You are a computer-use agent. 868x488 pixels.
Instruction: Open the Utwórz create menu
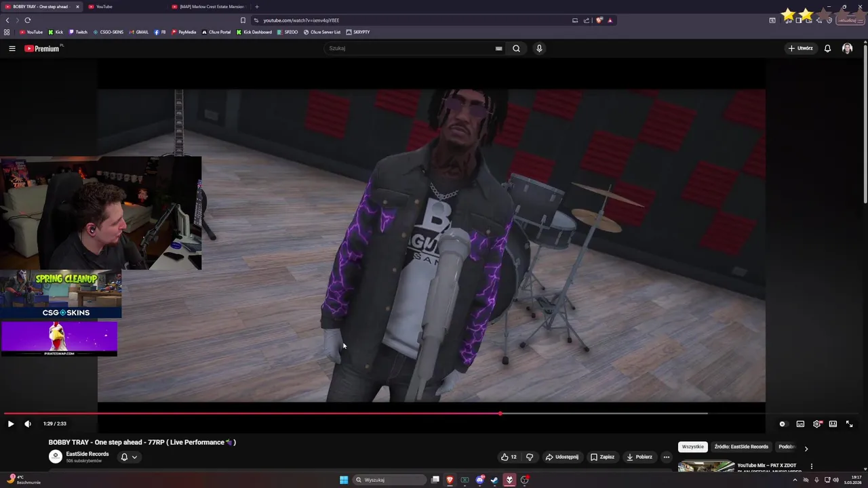[x=800, y=48]
